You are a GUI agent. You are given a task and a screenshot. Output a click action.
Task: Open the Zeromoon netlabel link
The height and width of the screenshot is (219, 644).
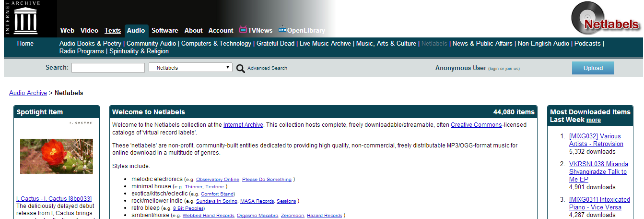[x=293, y=216]
